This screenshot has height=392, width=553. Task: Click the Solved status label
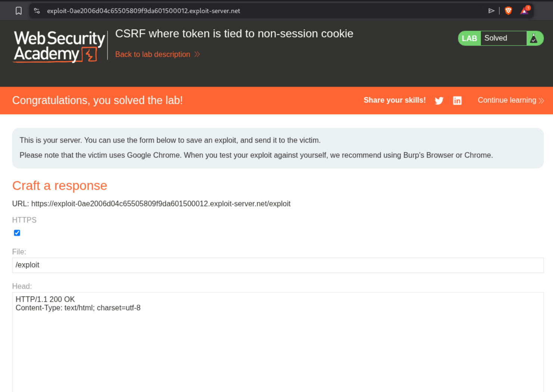pos(496,38)
